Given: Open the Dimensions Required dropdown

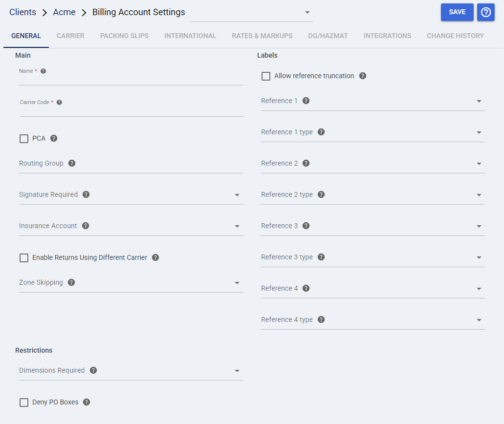Looking at the screenshot, I should click(x=131, y=371).
